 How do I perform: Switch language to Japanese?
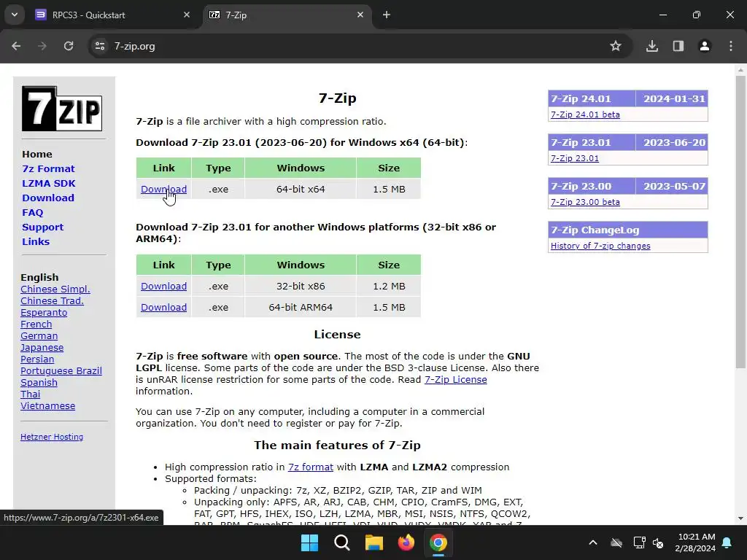(42, 348)
